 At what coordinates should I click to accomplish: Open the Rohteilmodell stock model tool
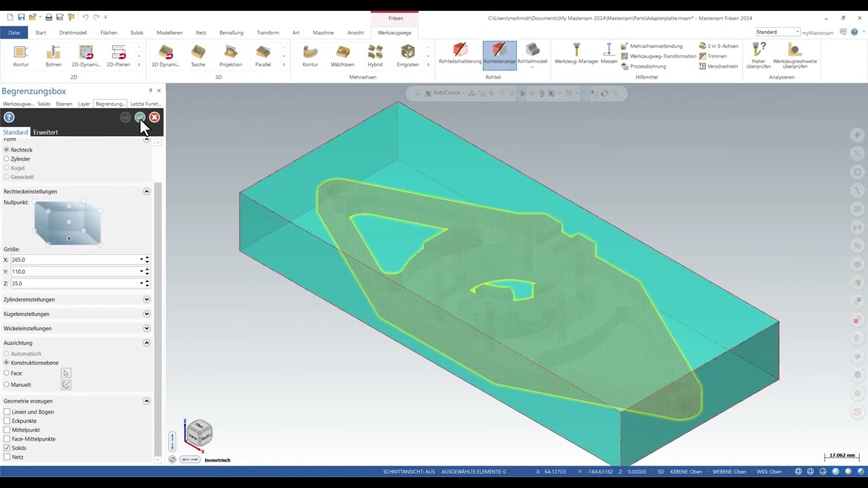click(x=532, y=54)
